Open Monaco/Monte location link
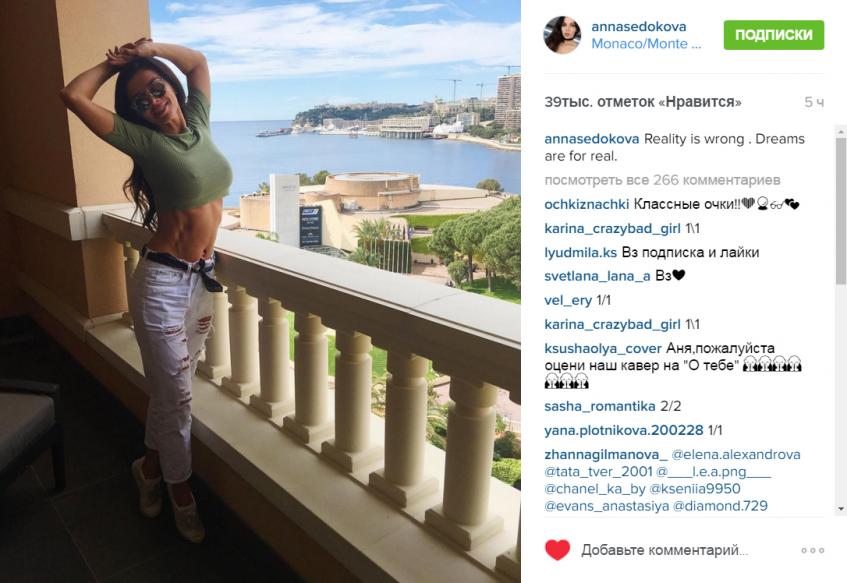The height and width of the screenshot is (583, 847). click(646, 44)
